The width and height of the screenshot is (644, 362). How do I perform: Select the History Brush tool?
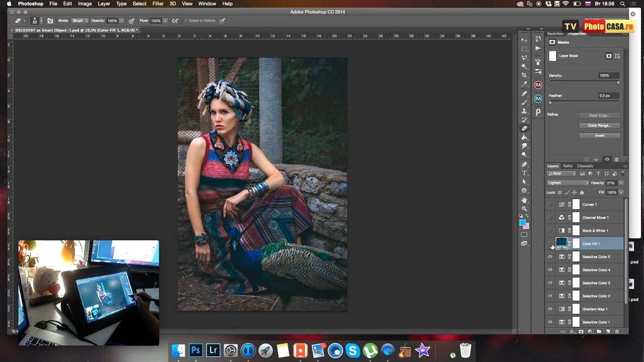click(524, 120)
